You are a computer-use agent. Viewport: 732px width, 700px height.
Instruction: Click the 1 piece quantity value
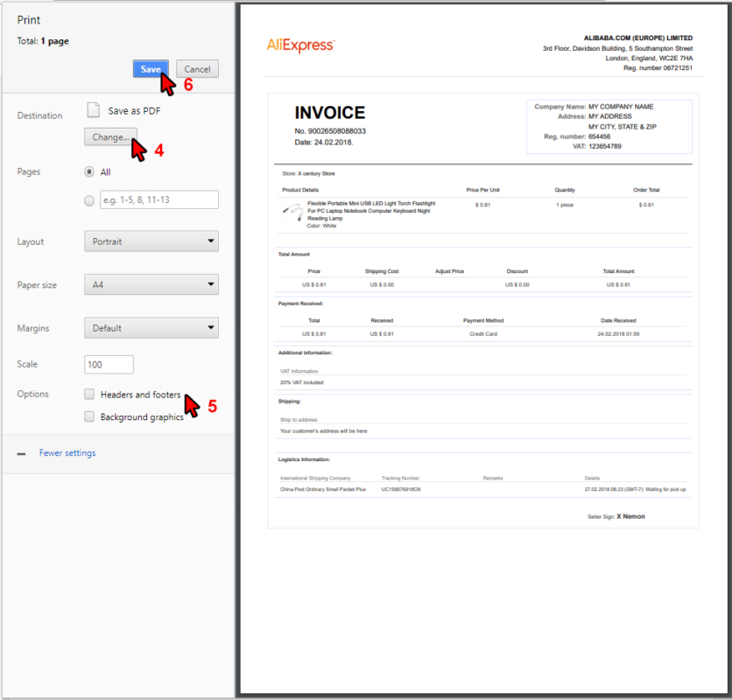coord(565,205)
